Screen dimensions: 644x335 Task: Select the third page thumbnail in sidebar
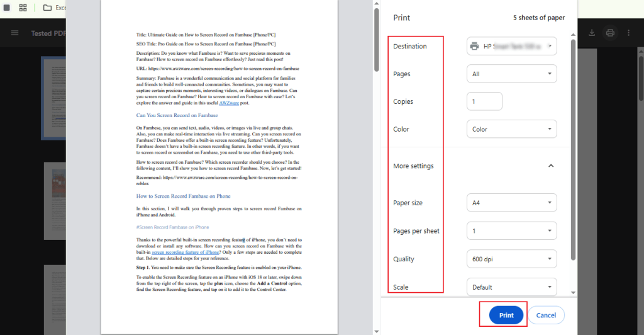coord(55,300)
